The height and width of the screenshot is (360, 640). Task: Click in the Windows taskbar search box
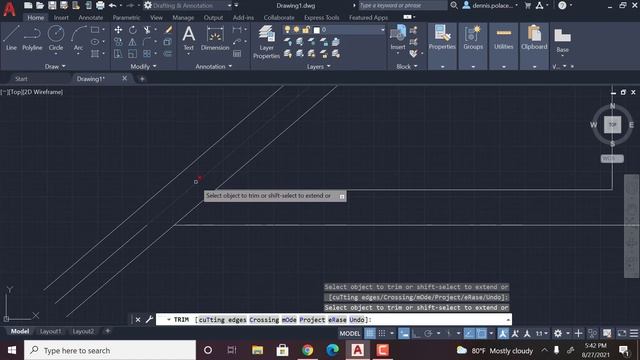click(x=110, y=350)
